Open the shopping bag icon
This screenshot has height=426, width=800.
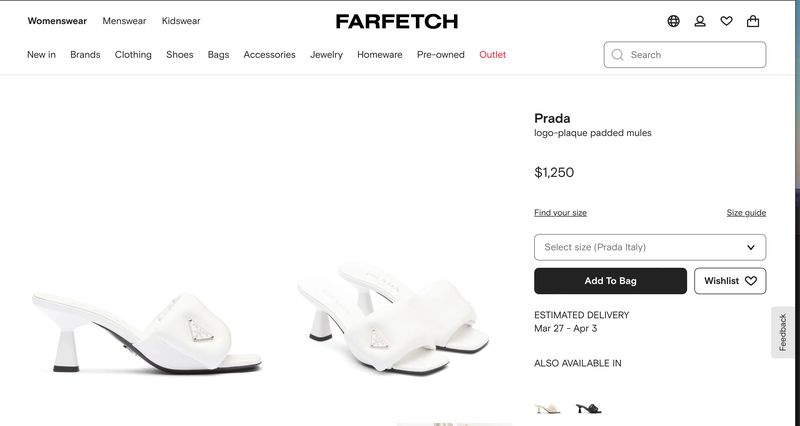pyautogui.click(x=753, y=21)
